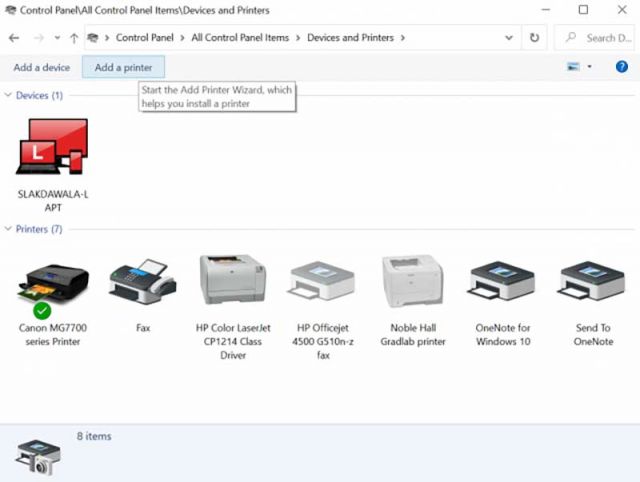This screenshot has width=640, height=482.
Task: Click the title bar window icon
Action: click(10, 10)
